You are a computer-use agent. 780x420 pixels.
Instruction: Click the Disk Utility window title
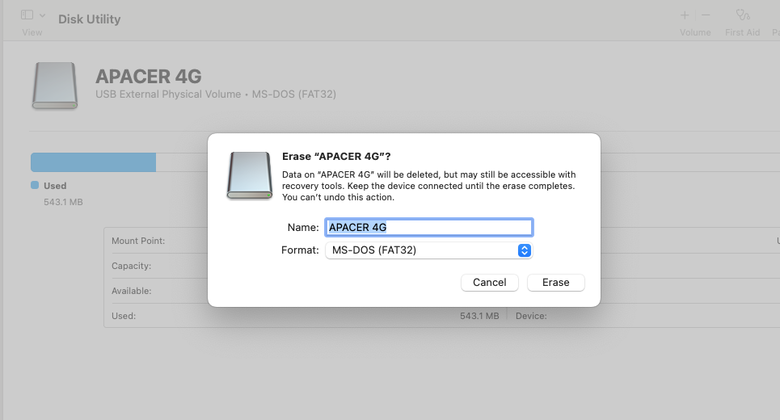point(90,19)
